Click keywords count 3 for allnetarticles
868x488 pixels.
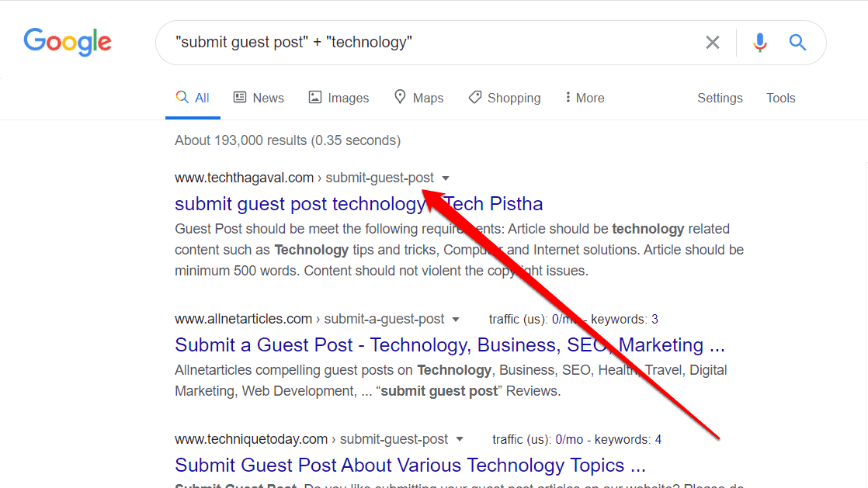(654, 319)
